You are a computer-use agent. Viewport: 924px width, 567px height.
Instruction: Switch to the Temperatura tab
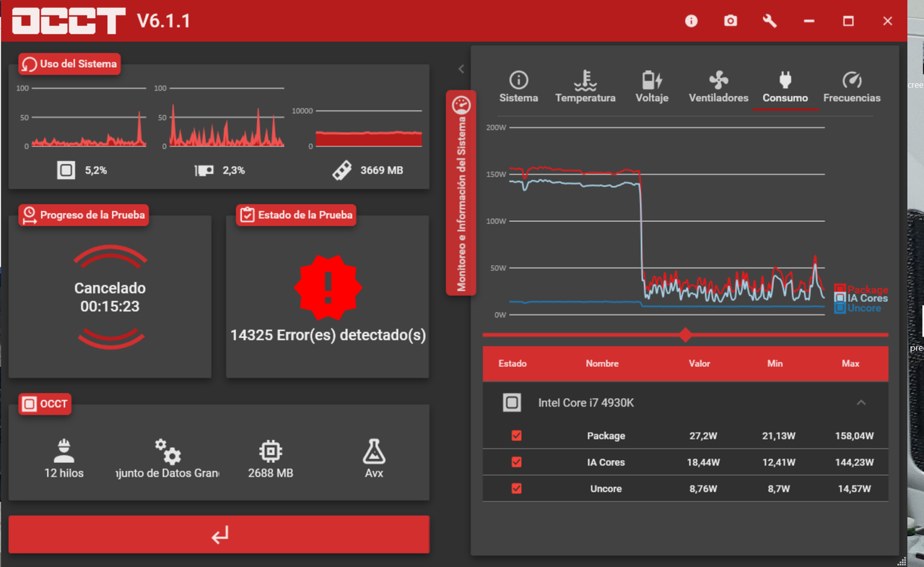point(585,87)
